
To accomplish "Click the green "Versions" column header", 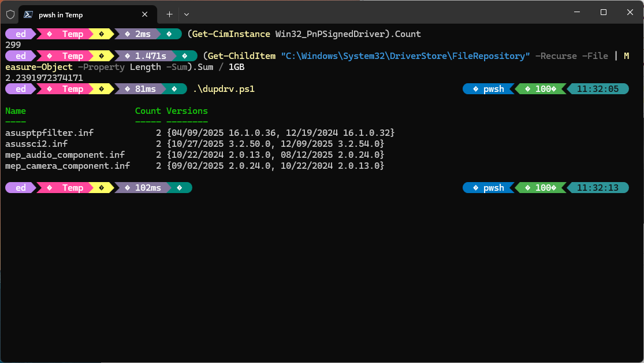I will tap(187, 111).
